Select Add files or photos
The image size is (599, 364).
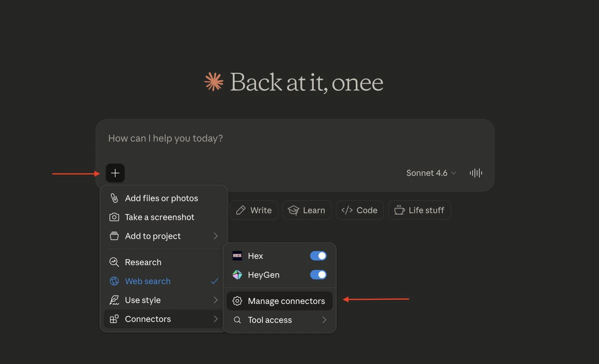(x=164, y=198)
